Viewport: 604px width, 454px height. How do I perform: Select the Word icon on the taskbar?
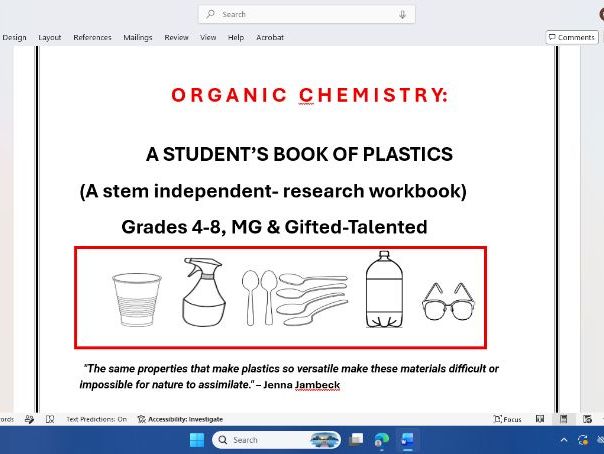(407, 440)
